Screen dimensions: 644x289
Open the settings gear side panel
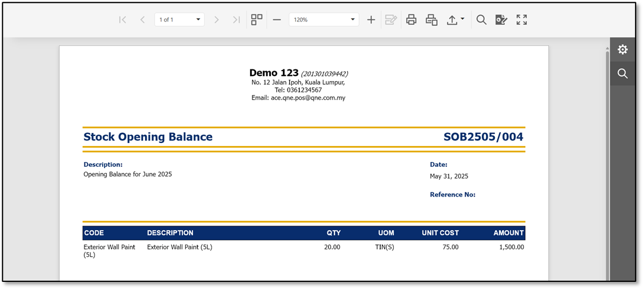tap(623, 50)
